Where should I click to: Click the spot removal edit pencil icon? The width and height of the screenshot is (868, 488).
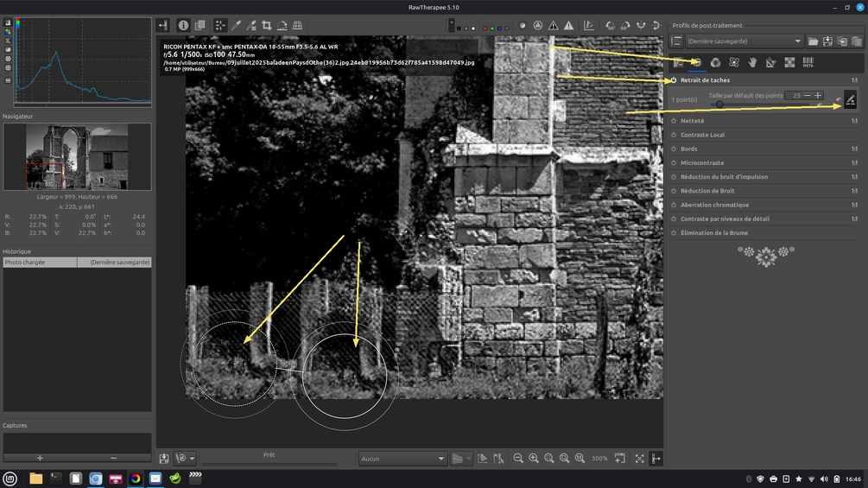click(850, 99)
